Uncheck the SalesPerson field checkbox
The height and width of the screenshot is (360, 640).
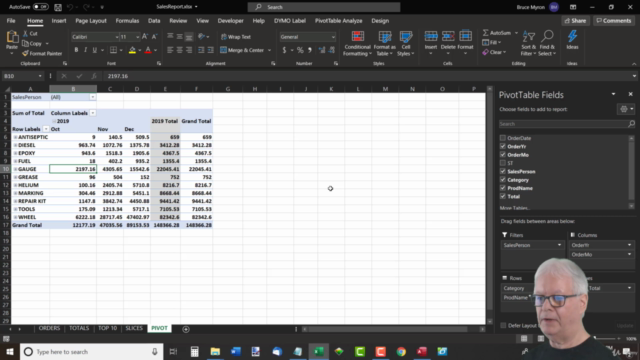pos(503,171)
